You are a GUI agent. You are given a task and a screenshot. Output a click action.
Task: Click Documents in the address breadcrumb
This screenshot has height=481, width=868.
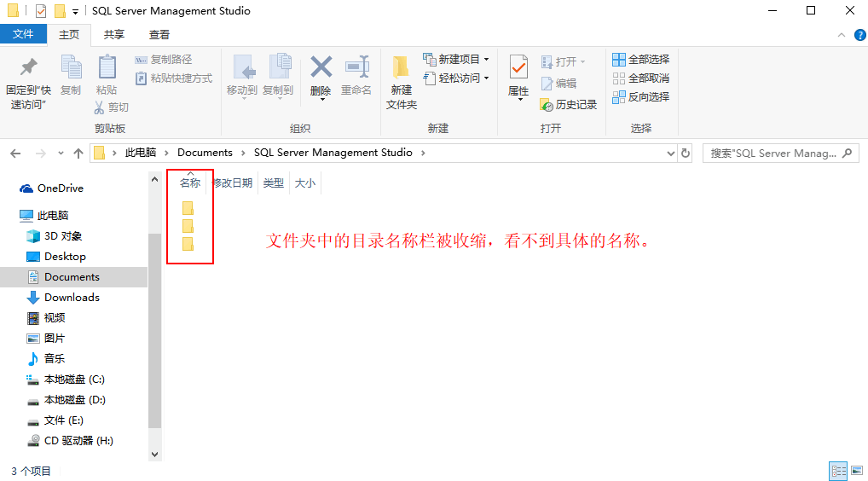[205, 153]
